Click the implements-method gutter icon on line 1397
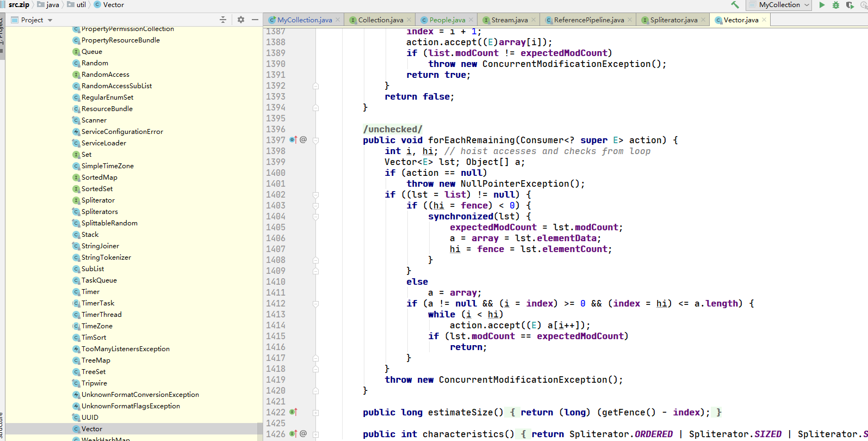 click(293, 140)
